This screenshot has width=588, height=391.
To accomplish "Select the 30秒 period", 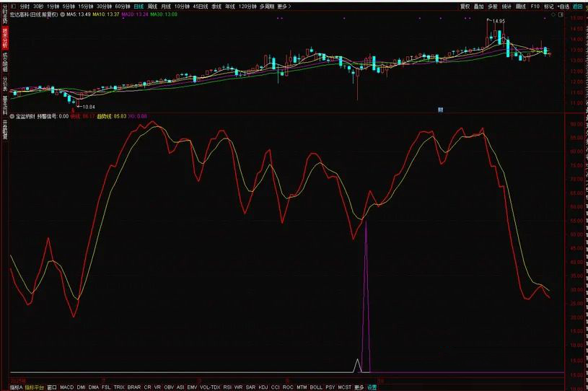I will click(38, 6).
